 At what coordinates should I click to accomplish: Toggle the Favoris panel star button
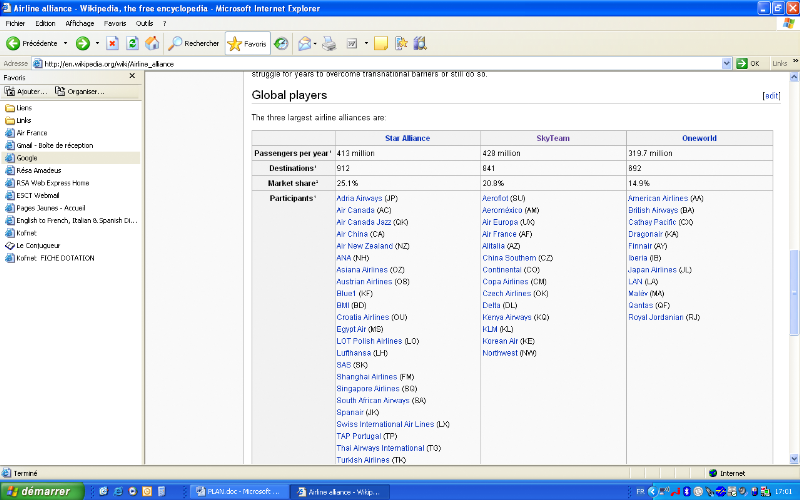point(247,43)
